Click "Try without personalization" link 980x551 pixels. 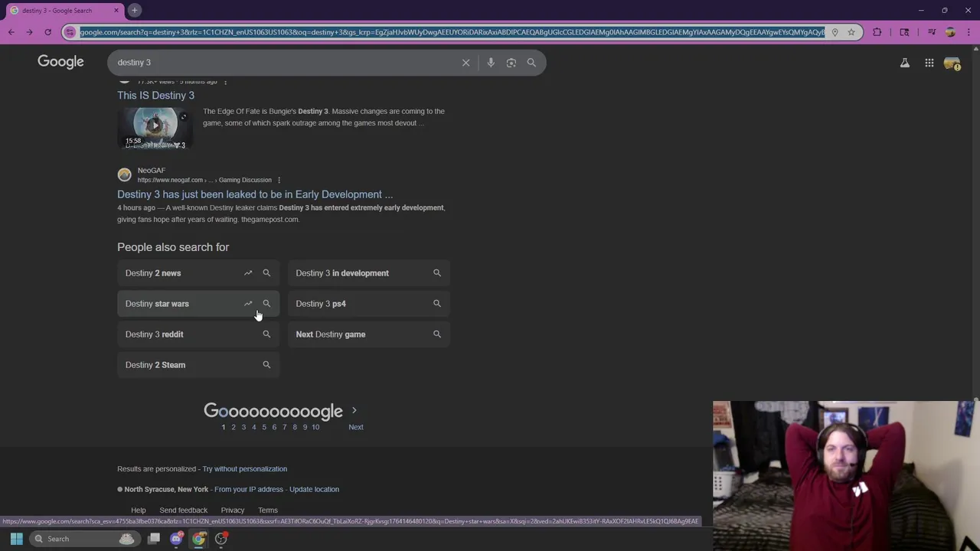[x=245, y=469]
